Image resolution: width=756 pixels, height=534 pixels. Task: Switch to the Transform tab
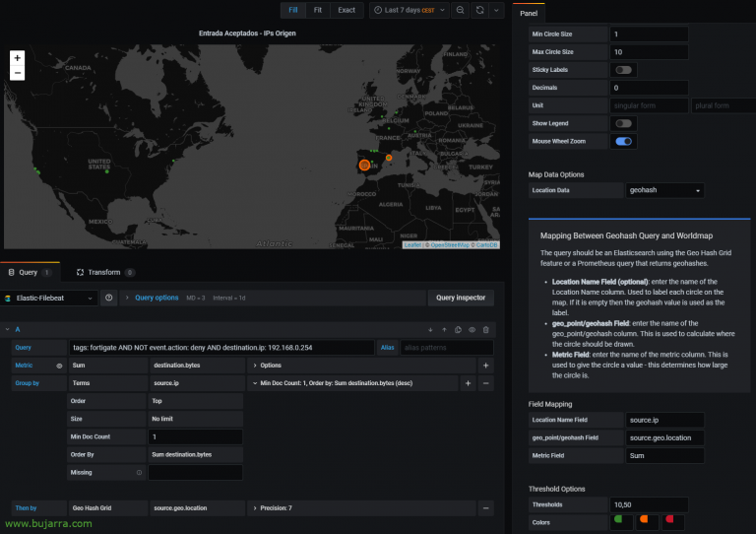pos(105,273)
